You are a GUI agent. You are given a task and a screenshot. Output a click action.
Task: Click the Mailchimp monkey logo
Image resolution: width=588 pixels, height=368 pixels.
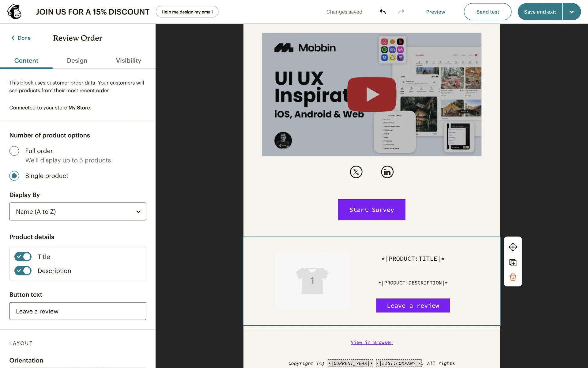click(x=14, y=12)
